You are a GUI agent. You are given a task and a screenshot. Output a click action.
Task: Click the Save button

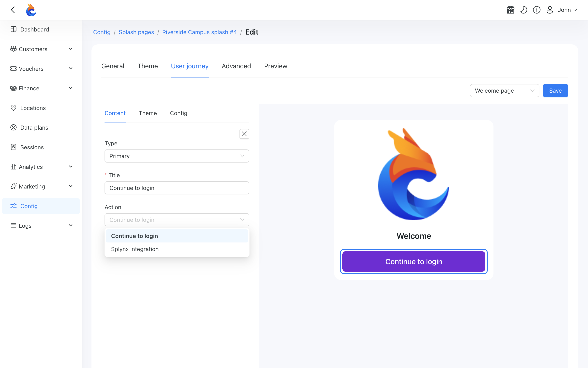click(556, 91)
